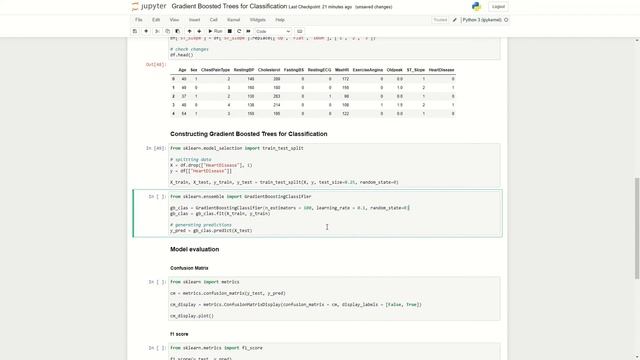Click the f1 score subheading
This screenshot has height=360, width=640.
point(179,334)
